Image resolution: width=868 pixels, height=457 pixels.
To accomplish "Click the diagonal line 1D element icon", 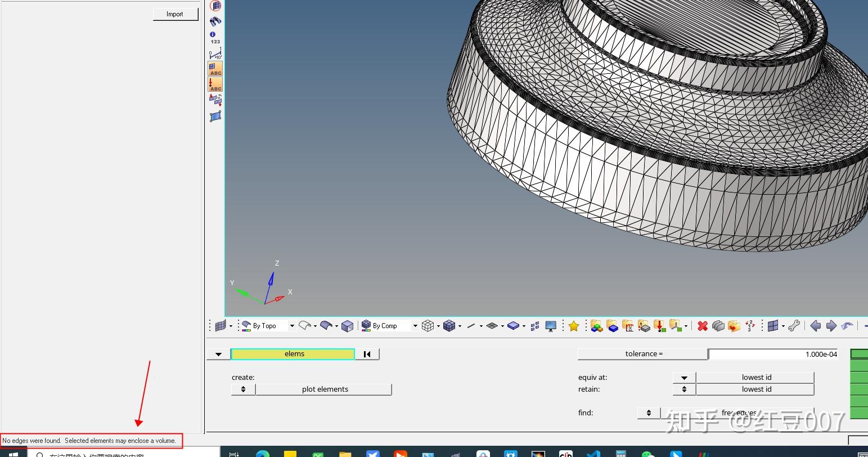I will click(x=471, y=326).
